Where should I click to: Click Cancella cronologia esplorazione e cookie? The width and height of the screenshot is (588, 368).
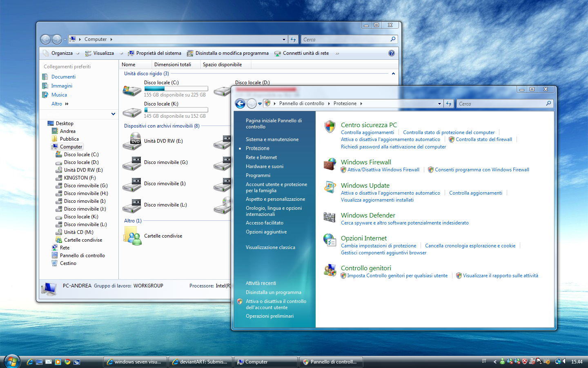[470, 246]
